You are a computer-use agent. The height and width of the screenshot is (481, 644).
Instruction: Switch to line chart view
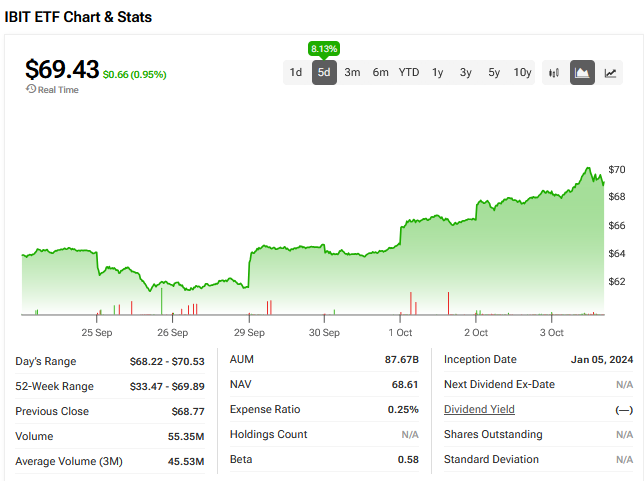coord(610,72)
